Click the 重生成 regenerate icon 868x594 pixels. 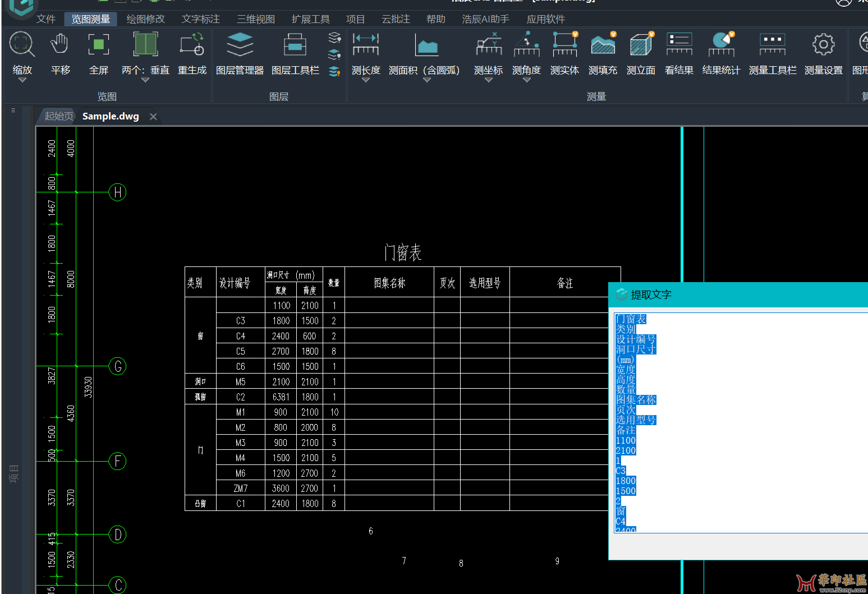[192, 45]
